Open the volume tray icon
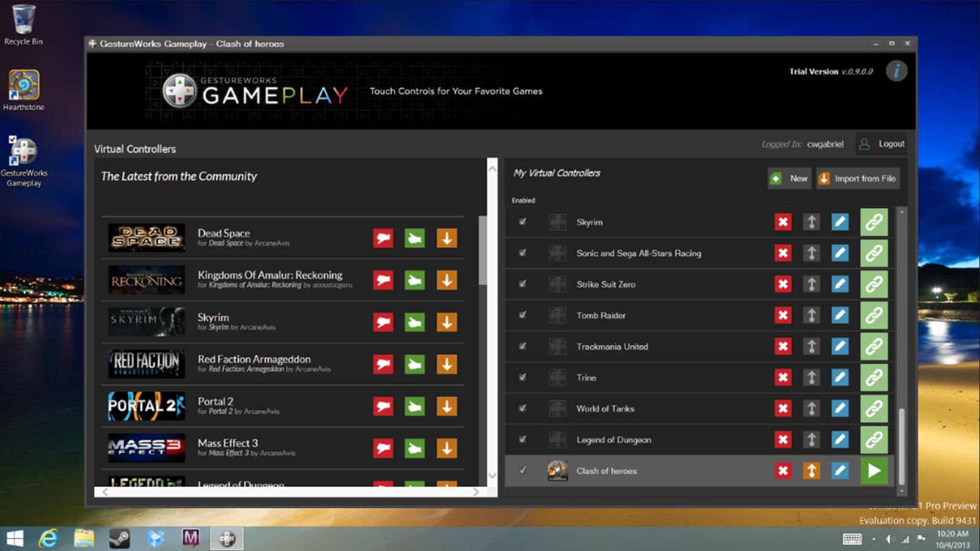Viewport: 980px width, 551px height. pyautogui.click(x=890, y=539)
